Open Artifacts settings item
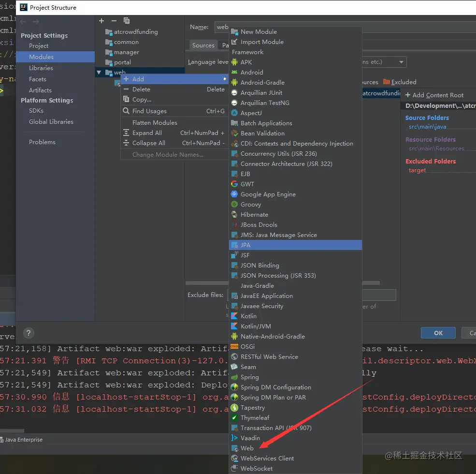The width and height of the screenshot is (476, 474). click(x=40, y=90)
